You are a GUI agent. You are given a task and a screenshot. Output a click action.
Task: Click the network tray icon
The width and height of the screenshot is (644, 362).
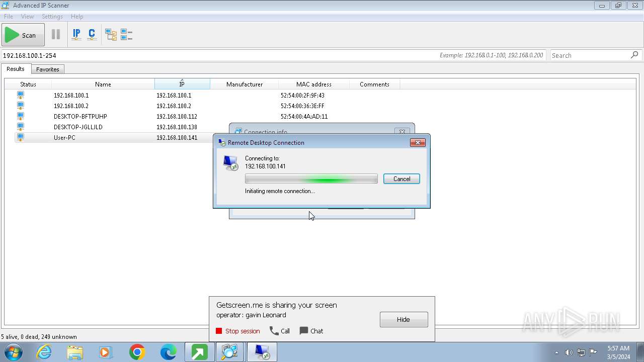pyautogui.click(x=581, y=352)
